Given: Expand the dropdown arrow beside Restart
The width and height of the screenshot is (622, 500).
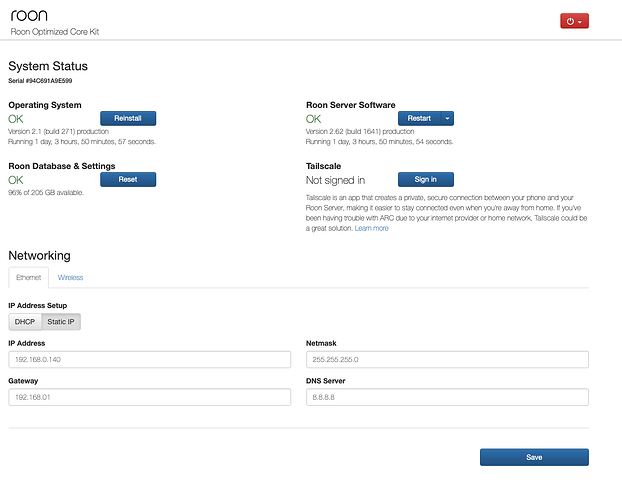Looking at the screenshot, I should (x=448, y=118).
